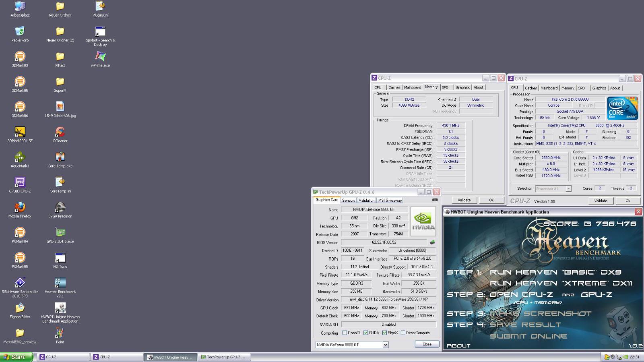Click the GPU-Z screenshot camera icon
Viewport: 644px width, 362px height.
(435, 200)
